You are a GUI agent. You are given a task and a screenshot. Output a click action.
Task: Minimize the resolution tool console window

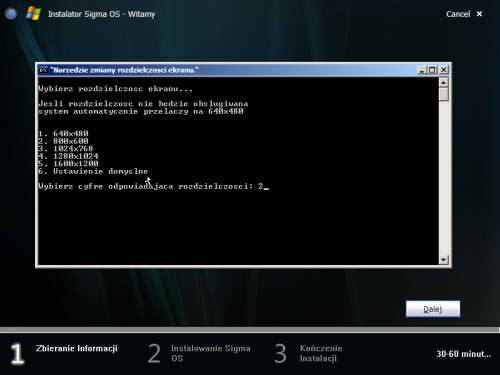[422, 70]
